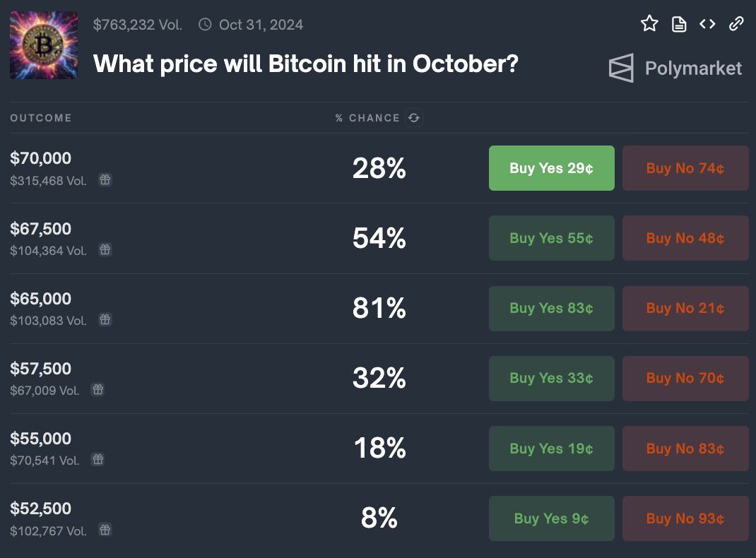Buy No at 21¢ for $65,000

685,309
